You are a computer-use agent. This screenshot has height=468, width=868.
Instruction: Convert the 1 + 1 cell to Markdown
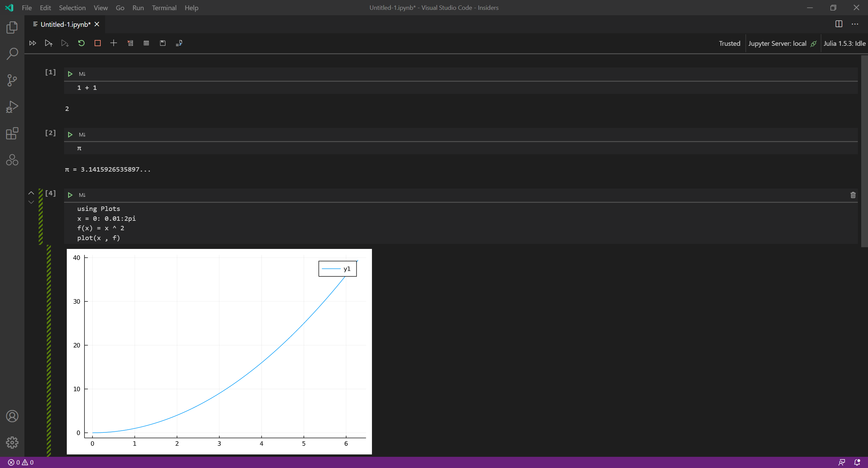point(82,74)
